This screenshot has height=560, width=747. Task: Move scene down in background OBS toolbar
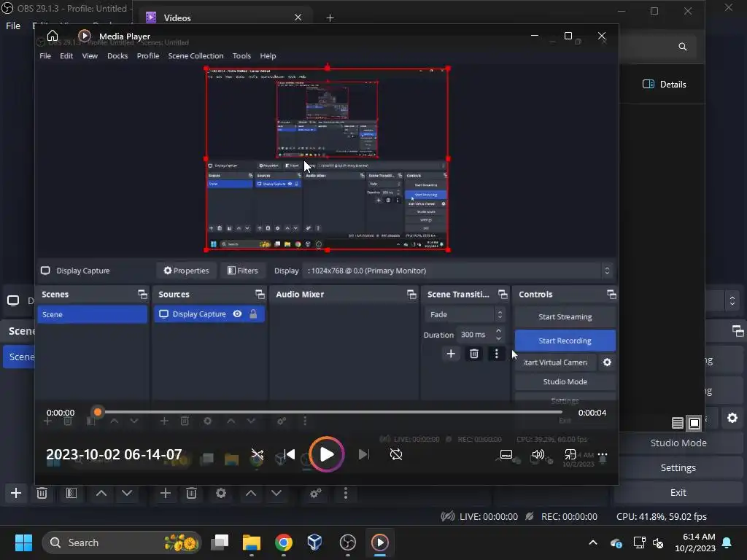click(127, 494)
